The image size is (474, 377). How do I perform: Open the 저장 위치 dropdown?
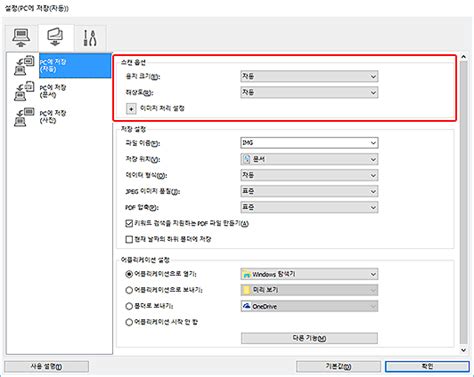309,159
